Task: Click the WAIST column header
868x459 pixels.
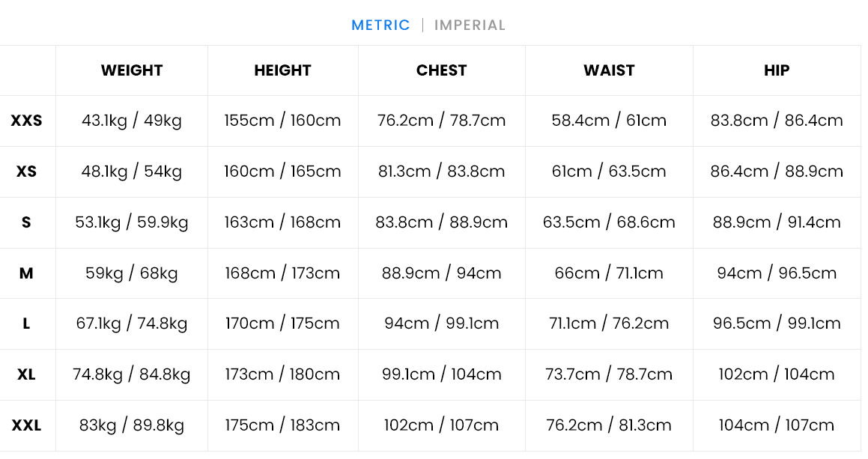Action: tap(609, 70)
